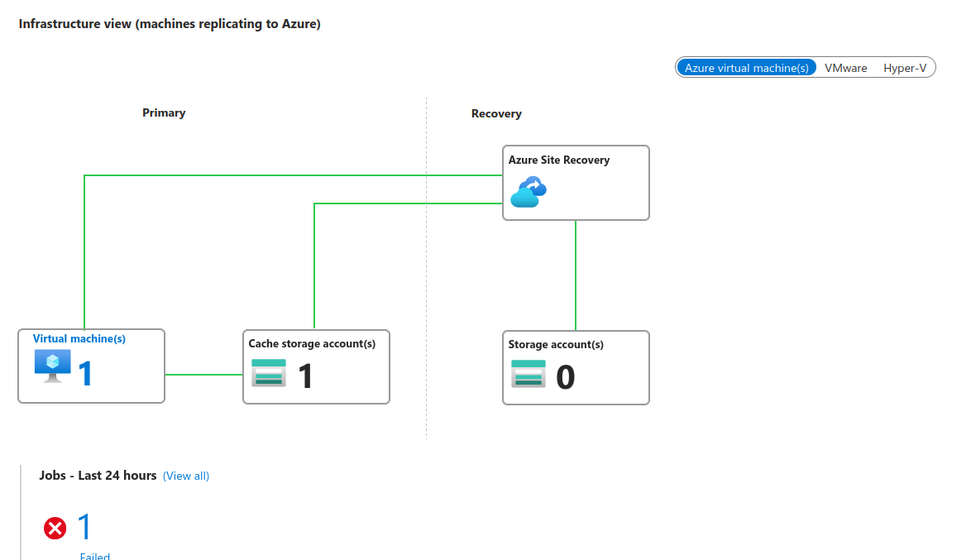Click the Cache storage account(s) label
This screenshot has height=560, width=971.
312,343
